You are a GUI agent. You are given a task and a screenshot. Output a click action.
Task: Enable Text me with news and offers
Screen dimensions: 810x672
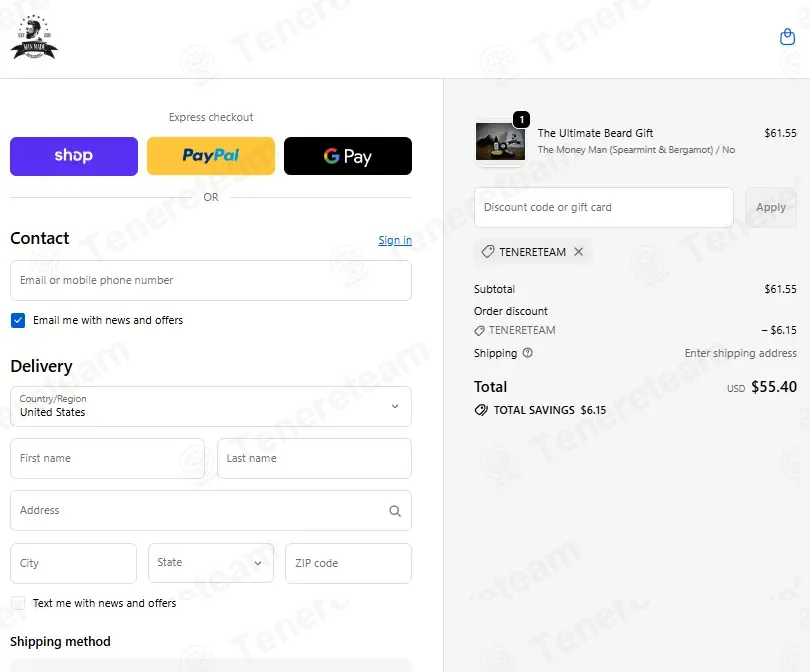[18, 603]
